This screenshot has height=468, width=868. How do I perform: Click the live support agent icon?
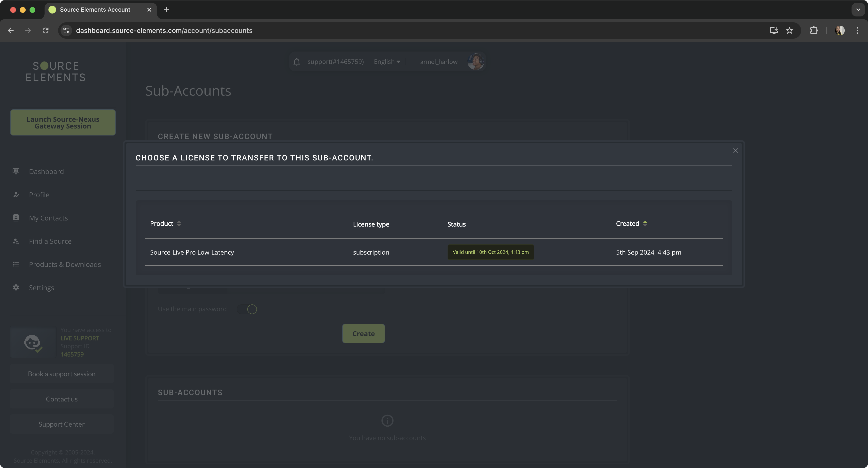click(33, 343)
